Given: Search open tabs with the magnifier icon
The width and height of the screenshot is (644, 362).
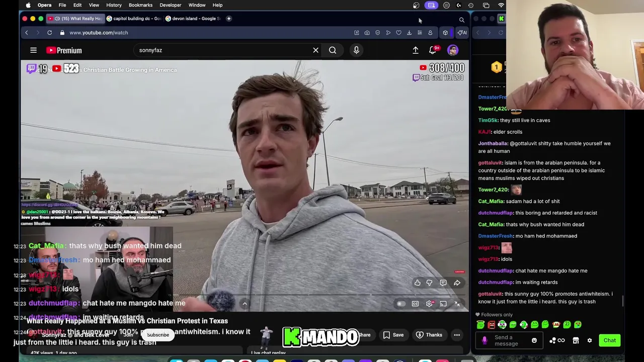Looking at the screenshot, I should [461, 20].
